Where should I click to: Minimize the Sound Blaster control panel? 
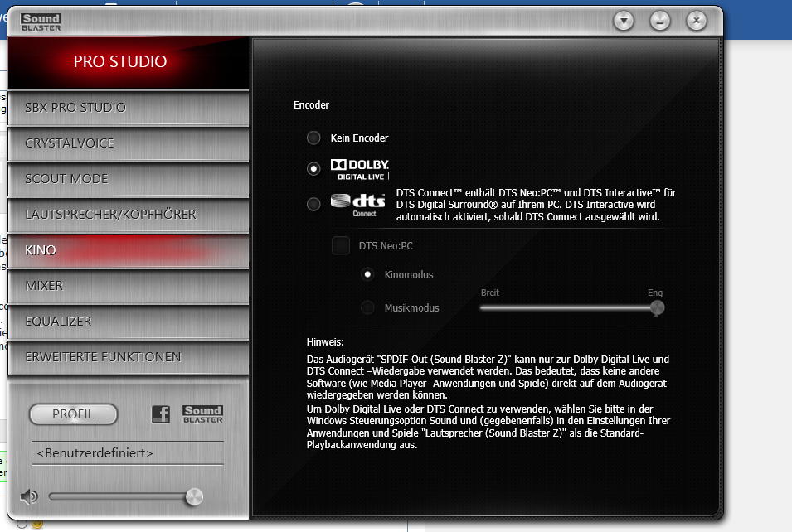coord(659,21)
